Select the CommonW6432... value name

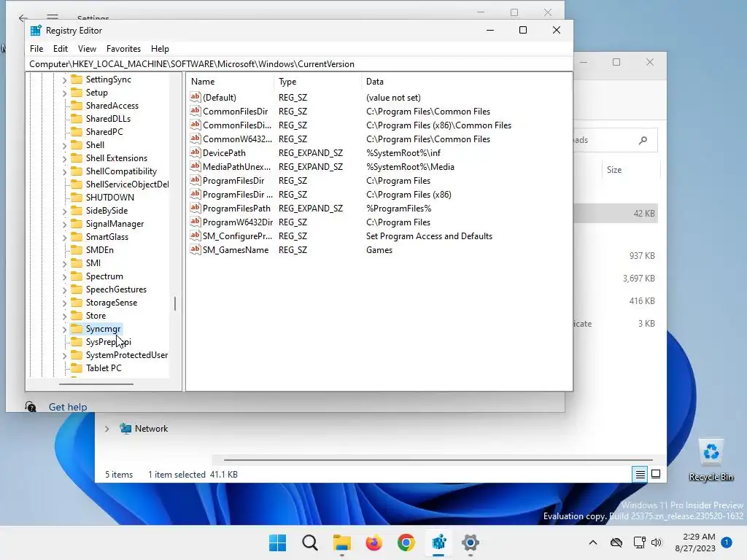point(237,139)
